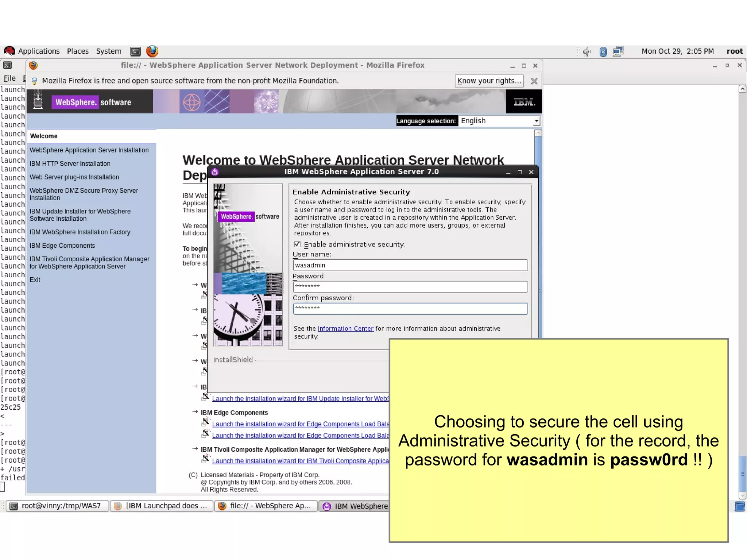Click the Firefox icon in the browser title bar

pos(33,65)
